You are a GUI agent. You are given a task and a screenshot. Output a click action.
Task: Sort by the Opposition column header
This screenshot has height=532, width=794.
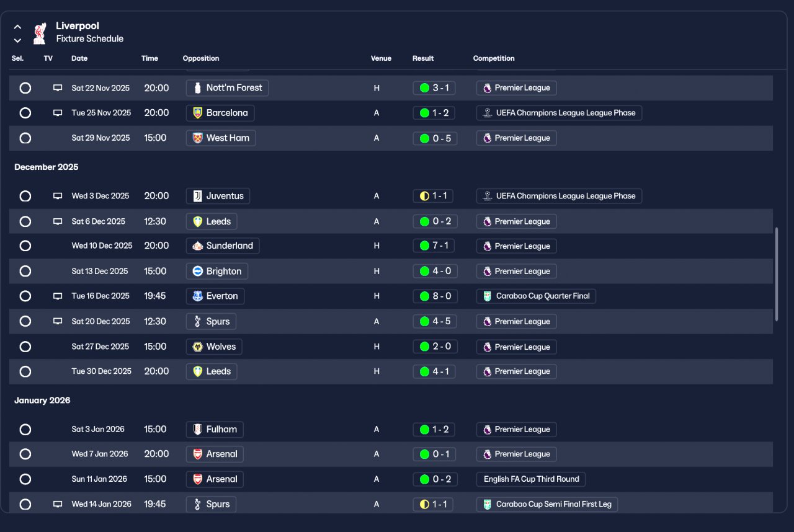pyautogui.click(x=201, y=58)
